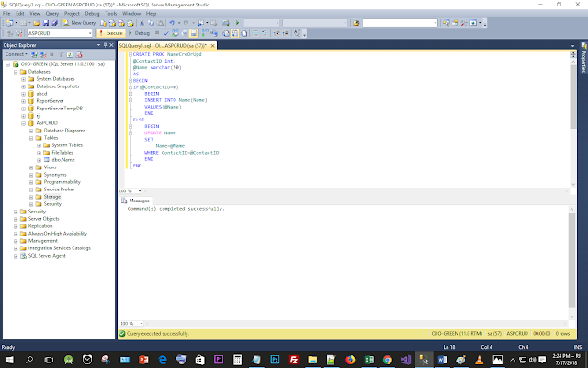Open the File menu

pos(6,13)
